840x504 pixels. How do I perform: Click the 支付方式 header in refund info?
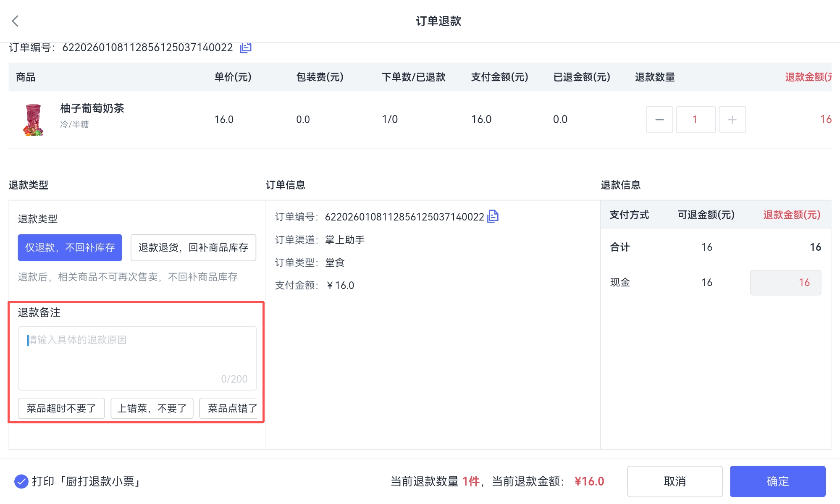629,215
